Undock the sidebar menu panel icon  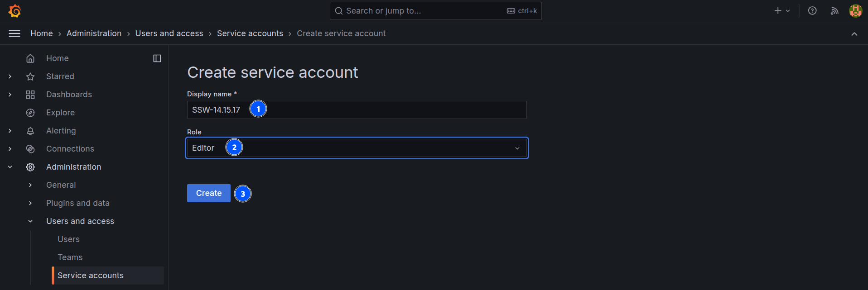[x=157, y=58]
